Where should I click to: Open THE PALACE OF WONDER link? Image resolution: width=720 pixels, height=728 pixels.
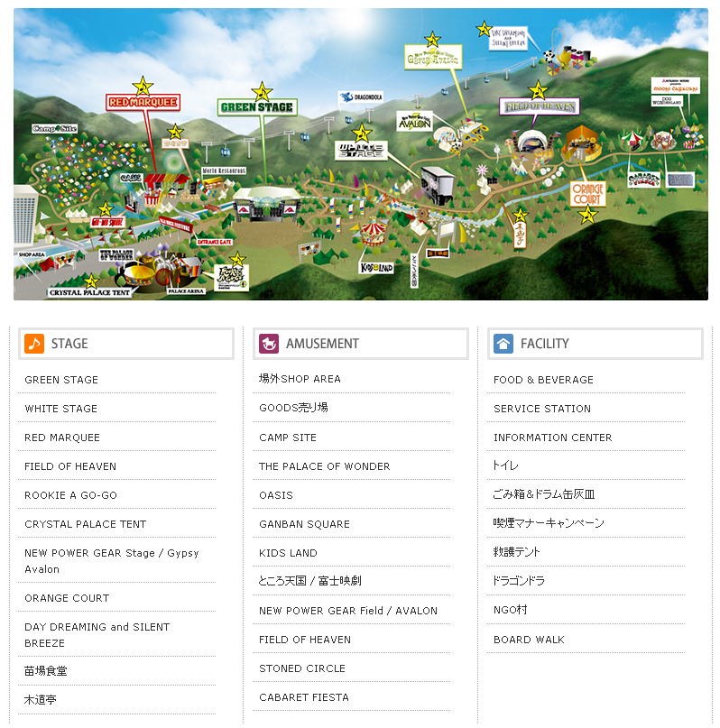(x=325, y=466)
